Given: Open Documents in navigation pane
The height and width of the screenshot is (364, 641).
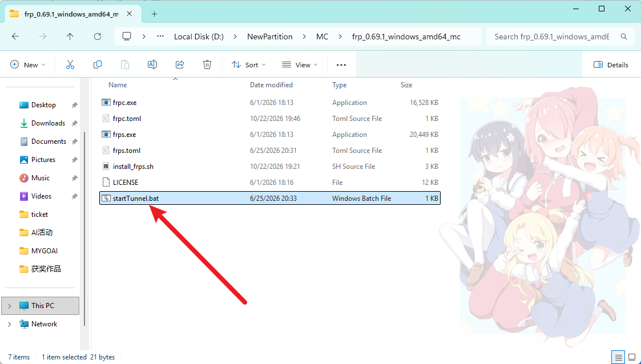Looking at the screenshot, I should point(49,141).
